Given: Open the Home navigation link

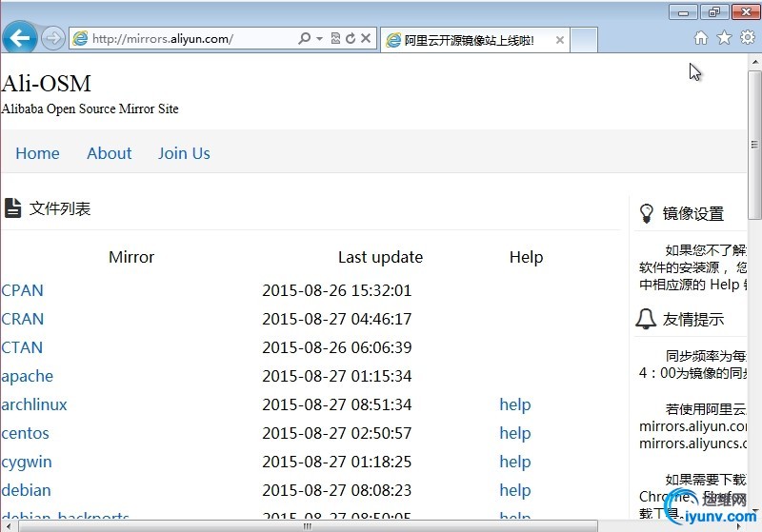Looking at the screenshot, I should 37,153.
